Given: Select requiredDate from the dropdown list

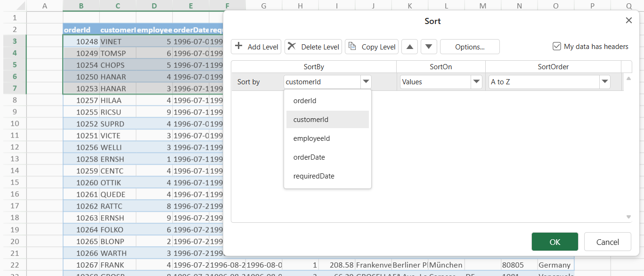Looking at the screenshot, I should tap(314, 176).
